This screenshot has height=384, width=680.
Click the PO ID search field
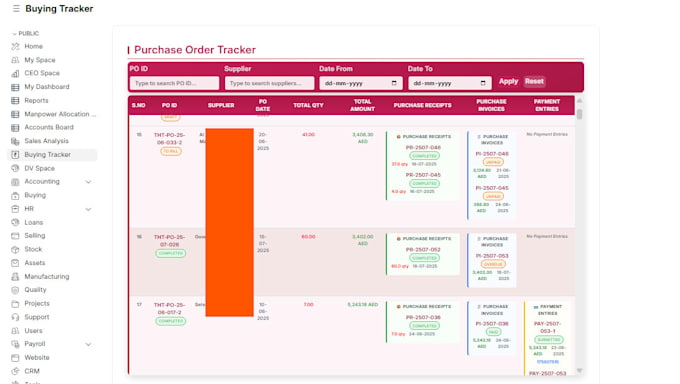tap(174, 83)
